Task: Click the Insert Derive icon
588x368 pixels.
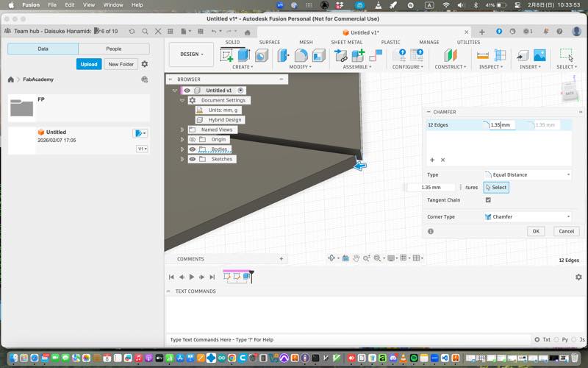Action: 523,56
